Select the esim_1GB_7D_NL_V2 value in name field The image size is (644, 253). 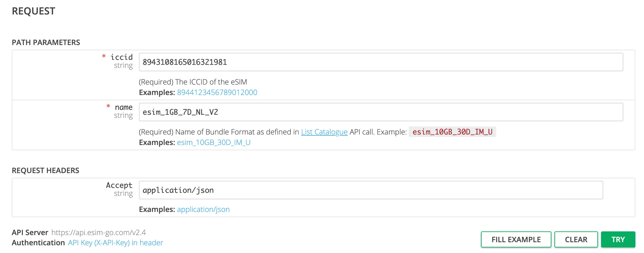[180, 112]
